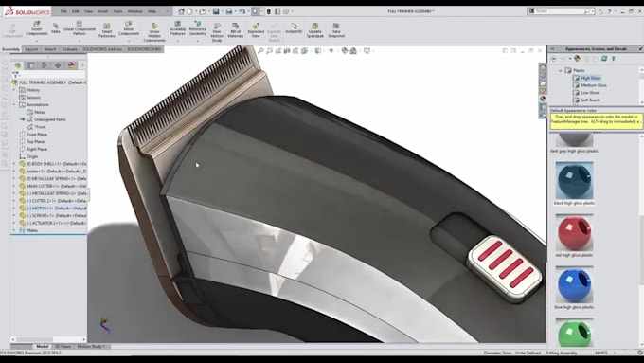Open Appearances tab in task pane

pos(543,99)
